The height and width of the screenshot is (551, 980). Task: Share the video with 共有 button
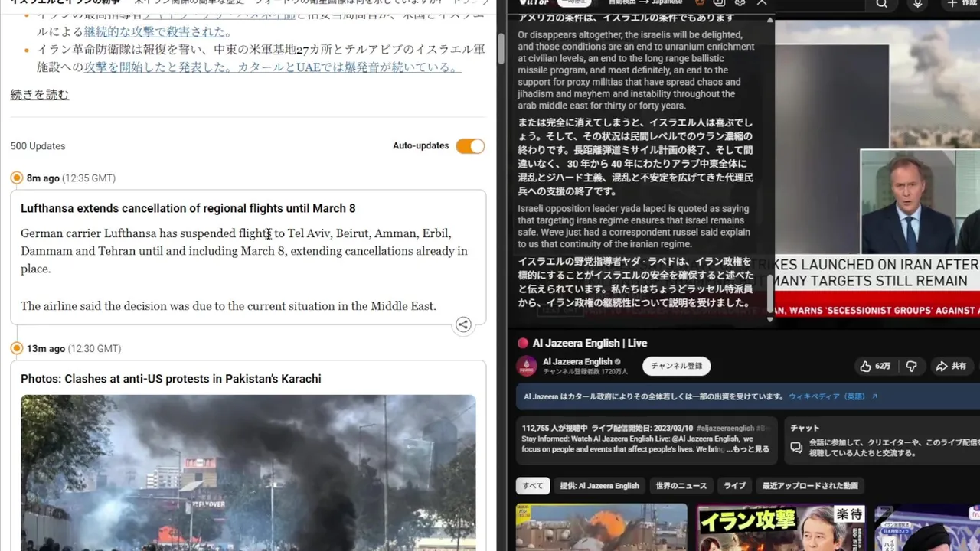click(951, 367)
